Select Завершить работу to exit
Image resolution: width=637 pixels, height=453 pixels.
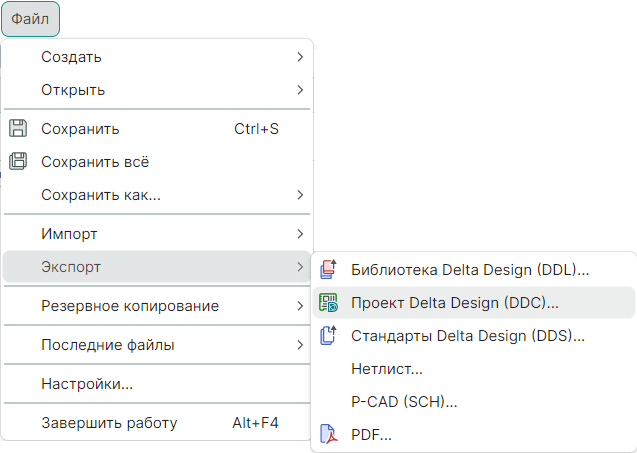[x=109, y=423]
